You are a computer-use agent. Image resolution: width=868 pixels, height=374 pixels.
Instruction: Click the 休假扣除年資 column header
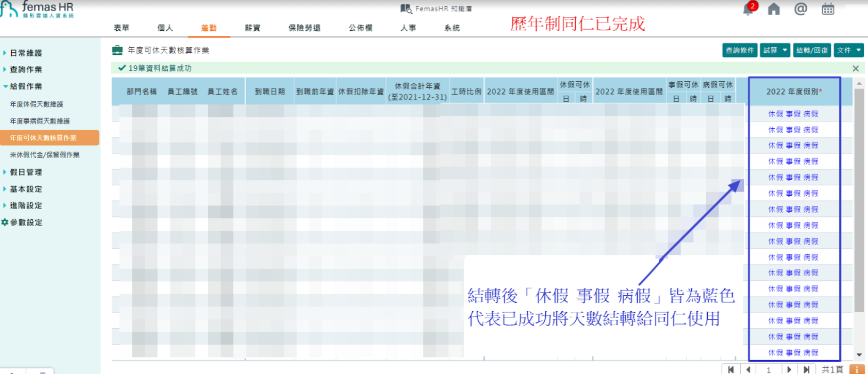[361, 92]
